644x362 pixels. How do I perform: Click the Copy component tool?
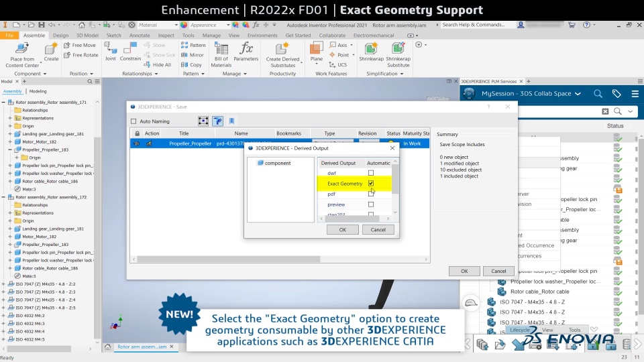[x=191, y=65]
